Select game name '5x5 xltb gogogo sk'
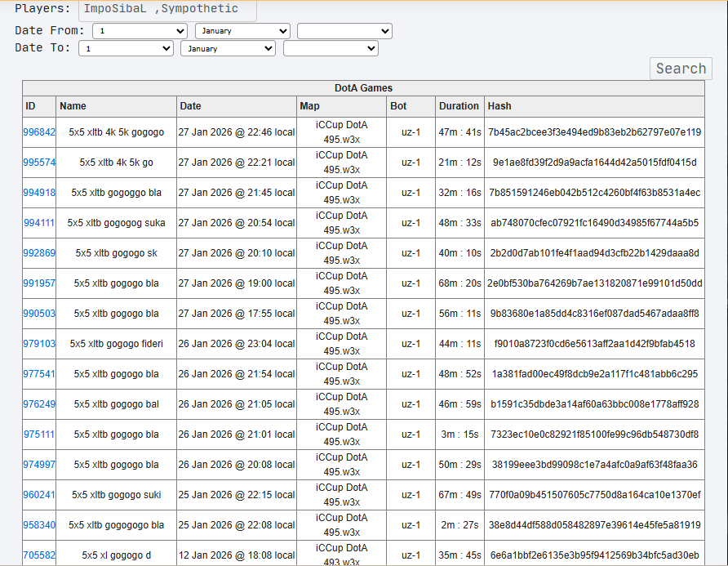The height and width of the screenshot is (566, 728). tap(116, 253)
